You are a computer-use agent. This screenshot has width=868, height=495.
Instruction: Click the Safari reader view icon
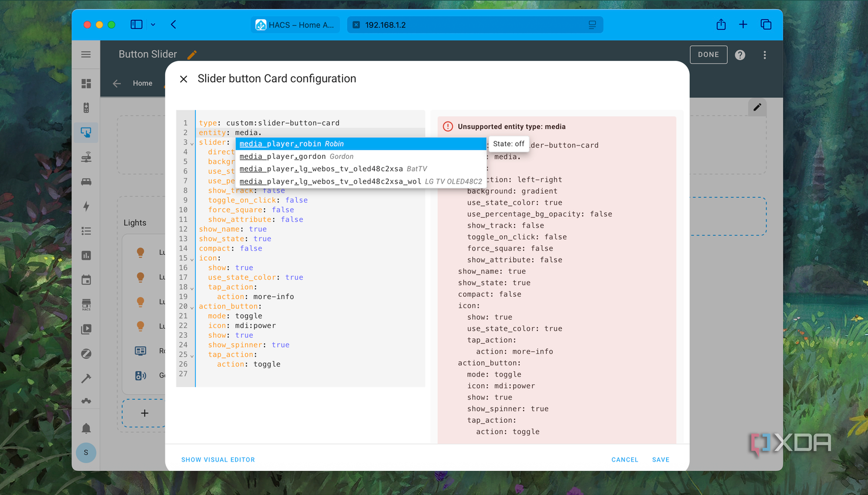[x=592, y=25]
